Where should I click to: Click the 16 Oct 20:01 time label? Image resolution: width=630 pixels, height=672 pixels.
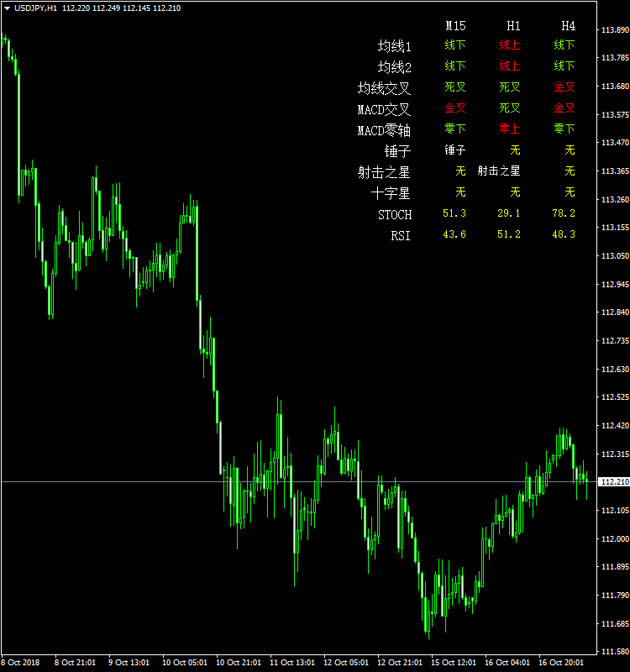tap(561, 663)
